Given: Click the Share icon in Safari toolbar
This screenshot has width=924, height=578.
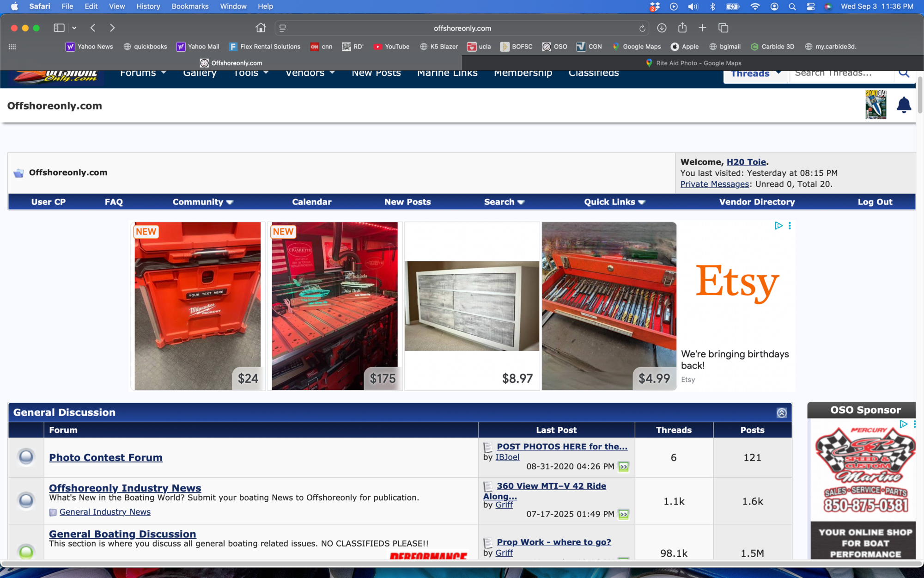Looking at the screenshot, I should (x=682, y=28).
